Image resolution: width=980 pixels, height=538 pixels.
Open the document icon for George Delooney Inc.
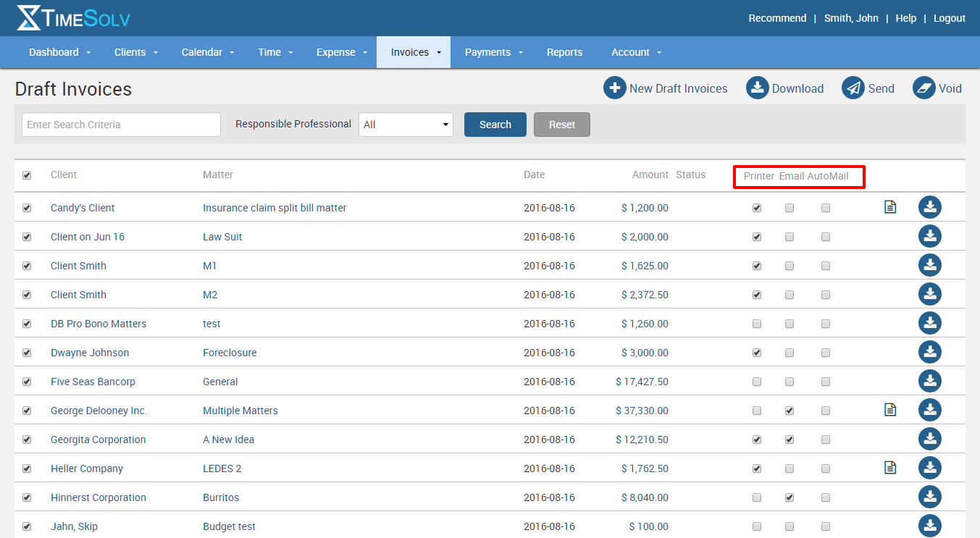point(890,410)
